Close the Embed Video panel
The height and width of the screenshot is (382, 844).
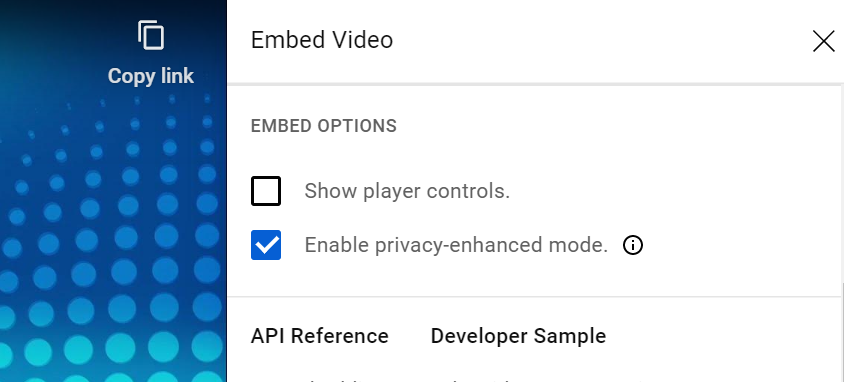point(823,41)
